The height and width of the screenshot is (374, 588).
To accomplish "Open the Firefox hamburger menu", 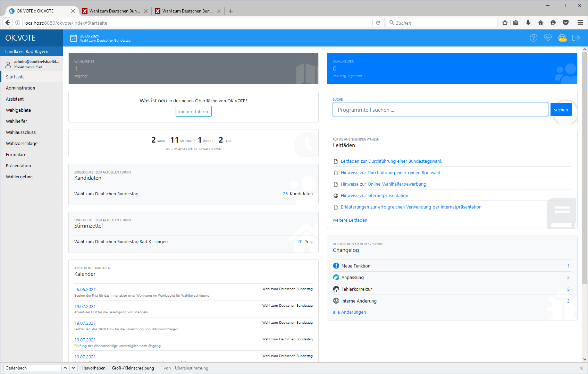I will click(580, 23).
